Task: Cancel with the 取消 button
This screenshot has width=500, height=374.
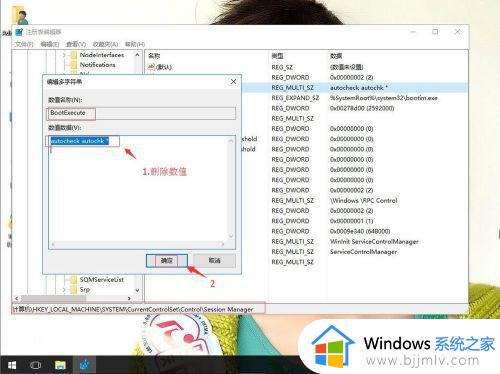Action: pos(214,261)
